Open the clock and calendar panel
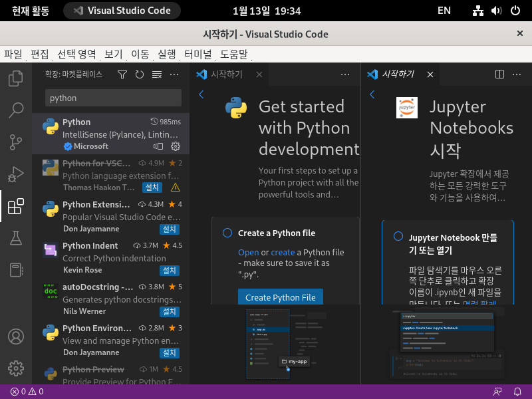Screen dimensions: 532x399 click(267, 11)
